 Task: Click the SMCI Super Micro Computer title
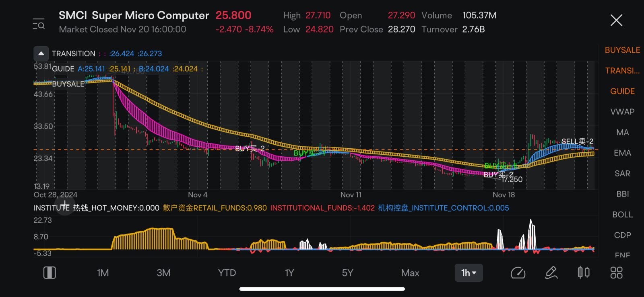click(x=134, y=15)
